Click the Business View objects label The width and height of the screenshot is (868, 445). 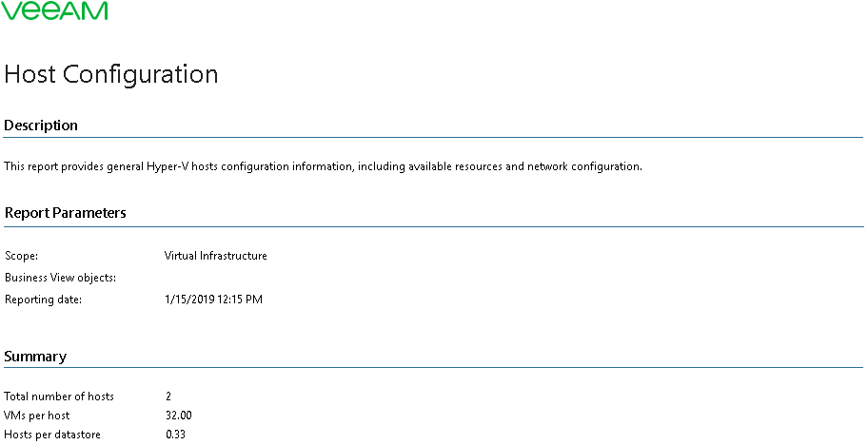click(x=60, y=278)
